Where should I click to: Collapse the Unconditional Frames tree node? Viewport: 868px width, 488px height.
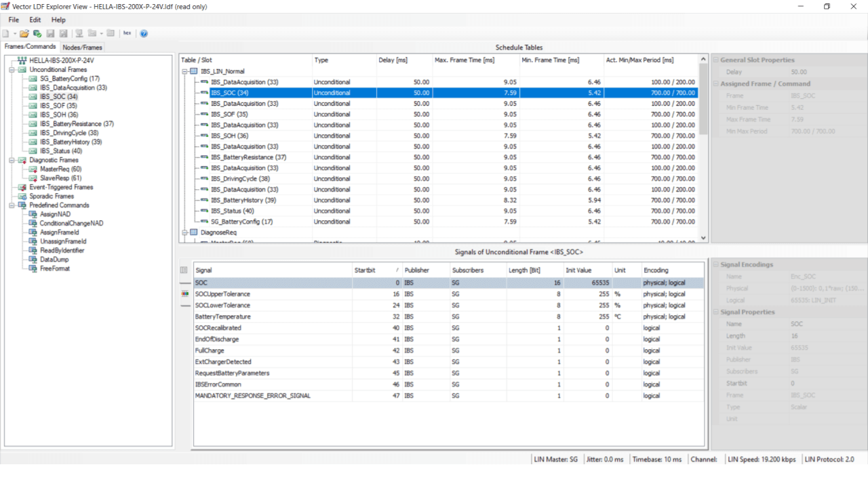12,70
